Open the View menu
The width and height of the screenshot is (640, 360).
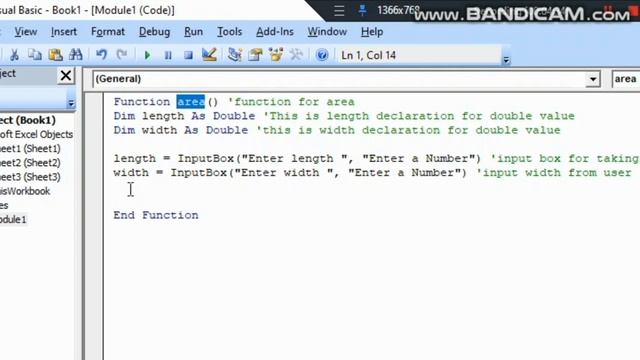tap(26, 32)
